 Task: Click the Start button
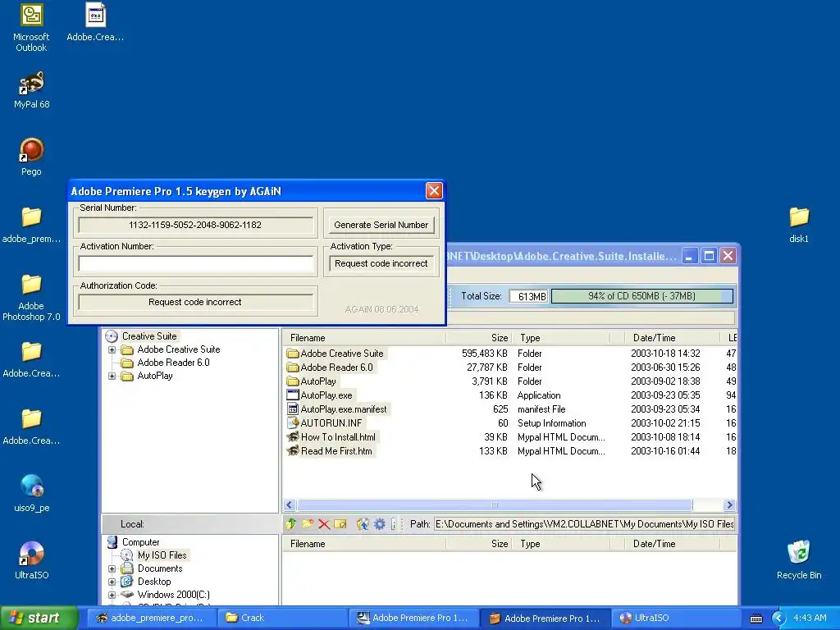pyautogui.click(x=39, y=618)
